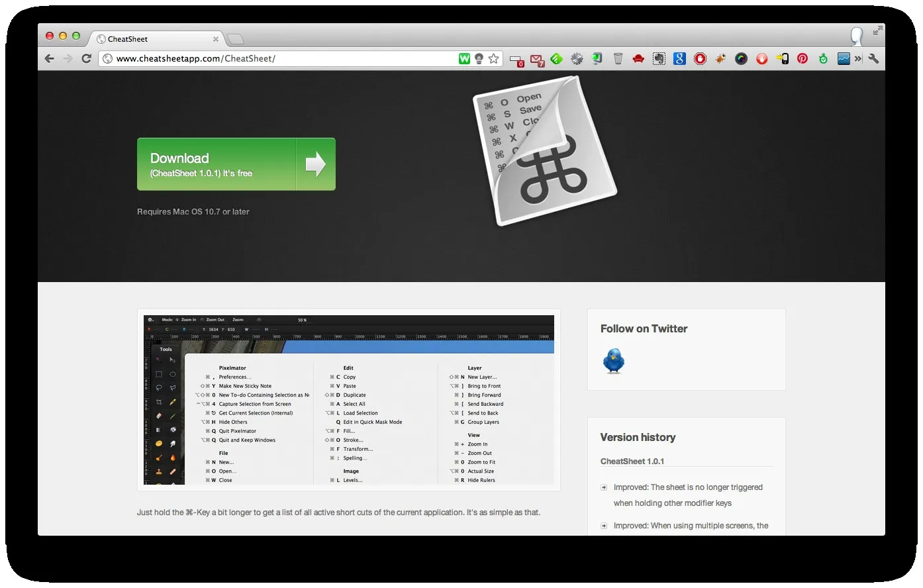Bookmark the page with the star icon
Image resolution: width=923 pixels, height=588 pixels.
click(494, 58)
